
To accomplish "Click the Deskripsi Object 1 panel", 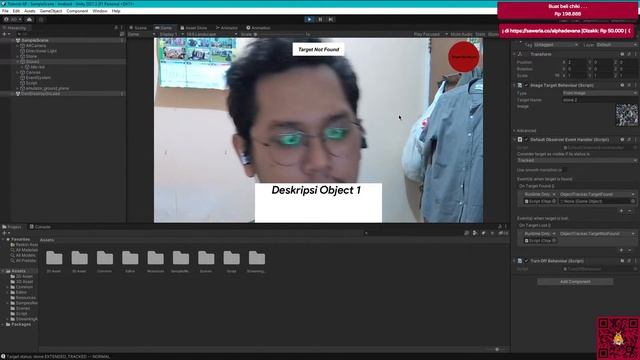I will (318, 203).
